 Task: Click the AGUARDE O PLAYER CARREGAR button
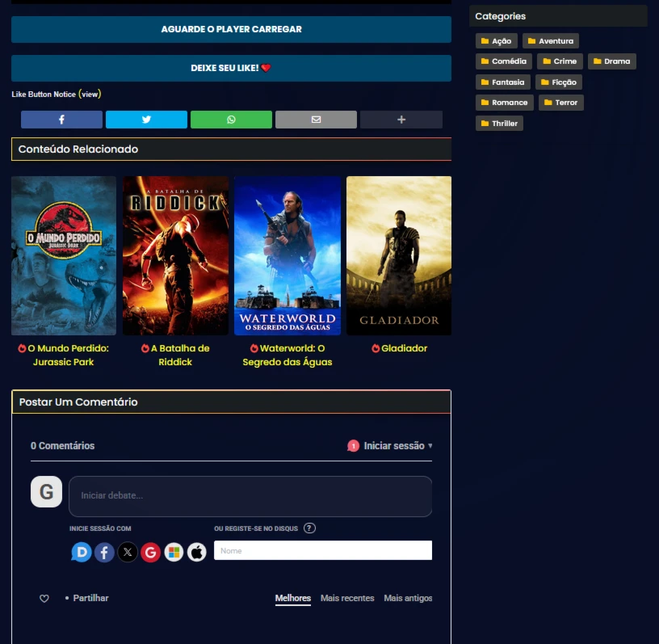pyautogui.click(x=231, y=29)
